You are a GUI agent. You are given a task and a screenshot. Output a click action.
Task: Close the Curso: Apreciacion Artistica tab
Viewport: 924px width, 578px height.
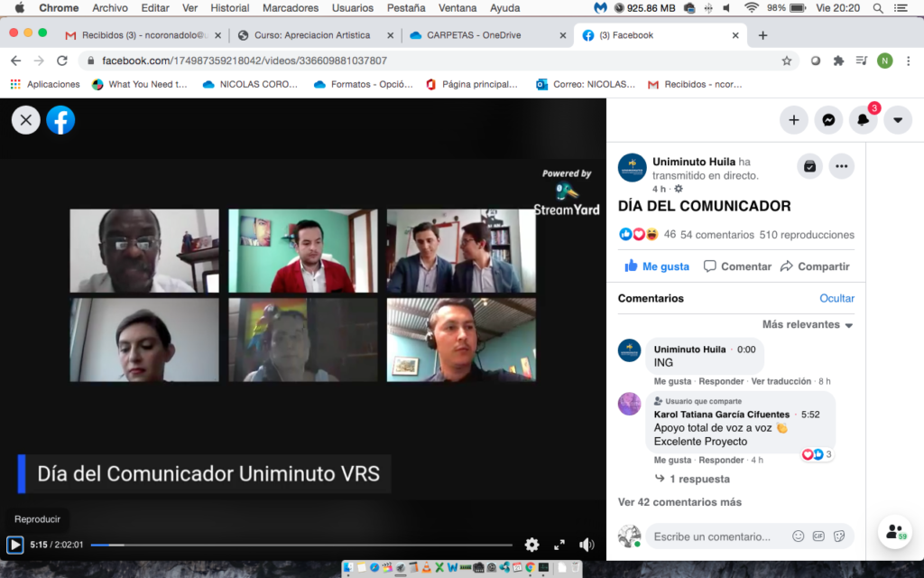[x=390, y=35]
